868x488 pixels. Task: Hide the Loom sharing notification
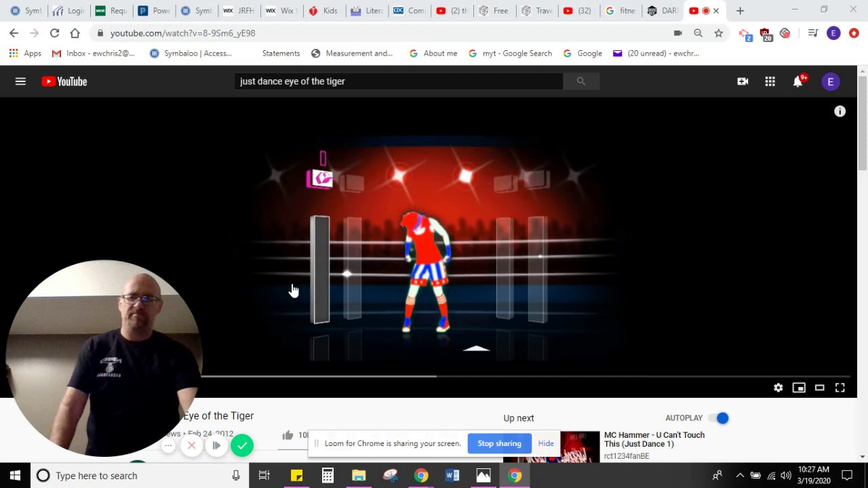coord(546,443)
